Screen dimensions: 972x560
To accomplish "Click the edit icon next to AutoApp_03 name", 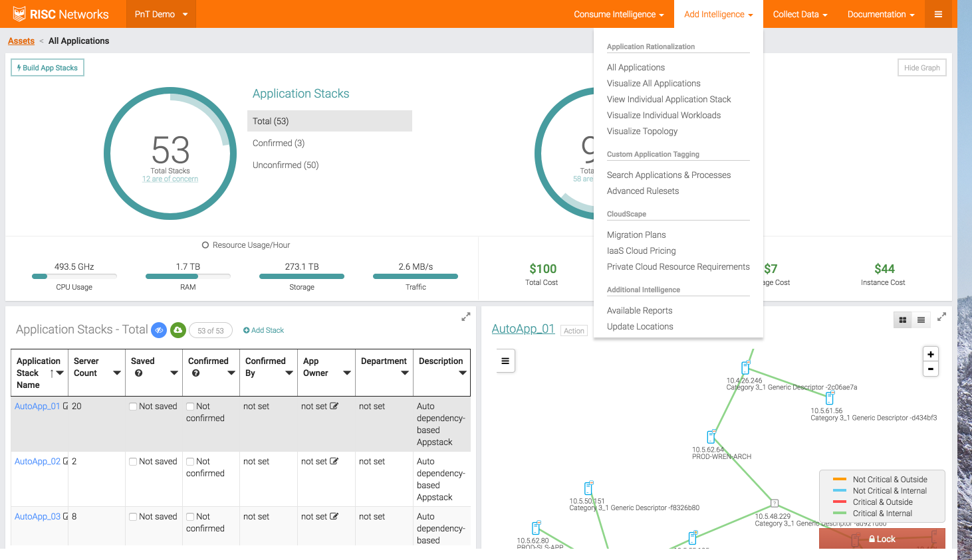I will pyautogui.click(x=65, y=516).
